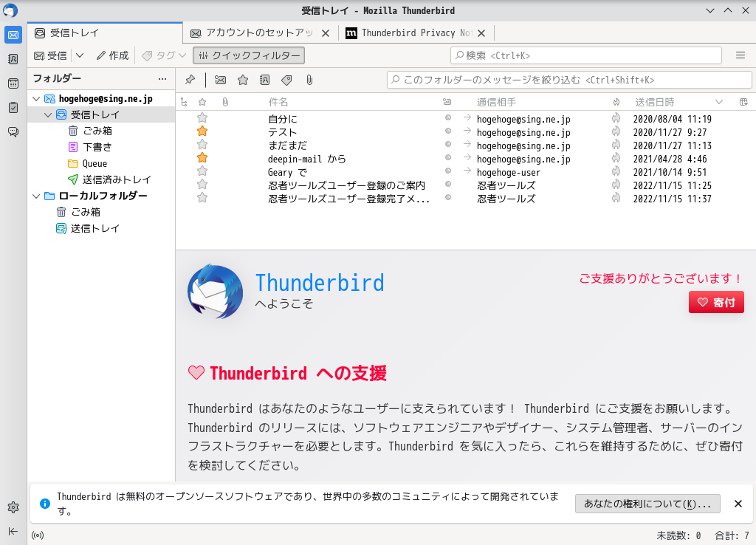Unstar the テスト message
Viewport: 756px width, 545px height.
(202, 131)
